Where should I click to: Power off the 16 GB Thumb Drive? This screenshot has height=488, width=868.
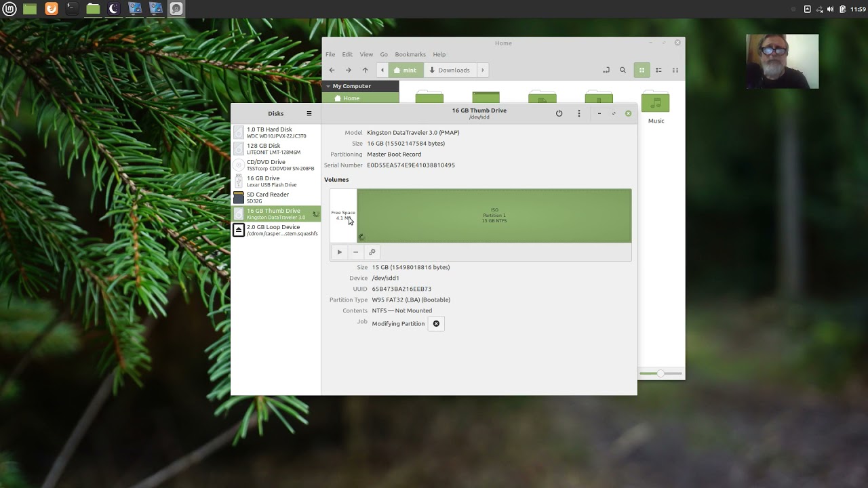pos(559,113)
